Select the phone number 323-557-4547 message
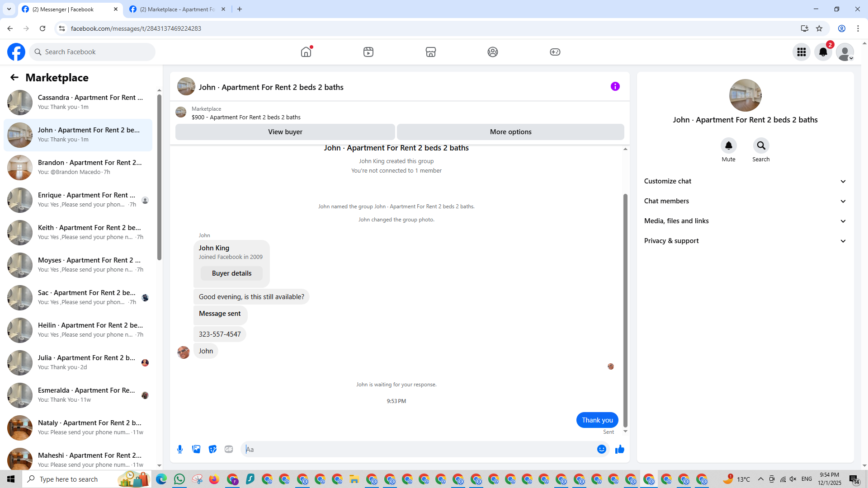This screenshot has height=488, width=868. (220, 334)
